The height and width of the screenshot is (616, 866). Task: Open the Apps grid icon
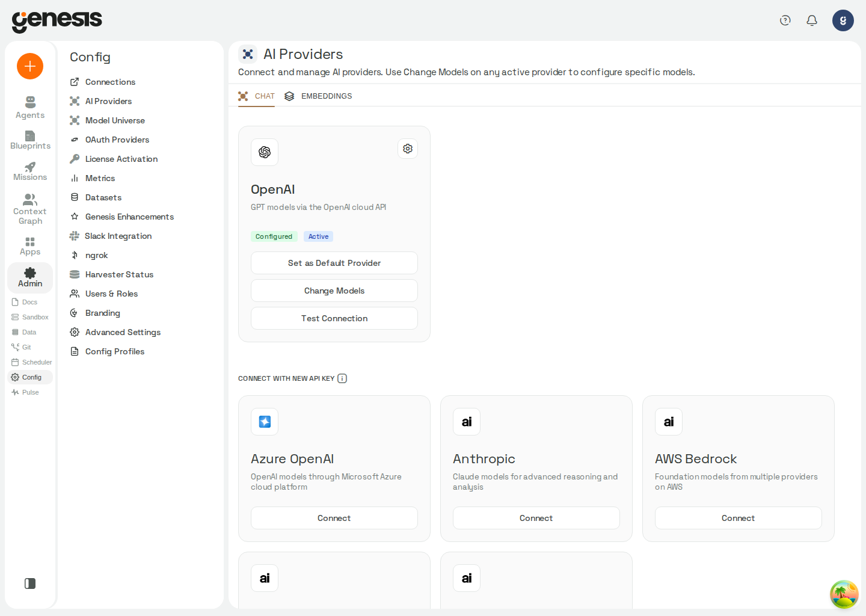[30, 245]
